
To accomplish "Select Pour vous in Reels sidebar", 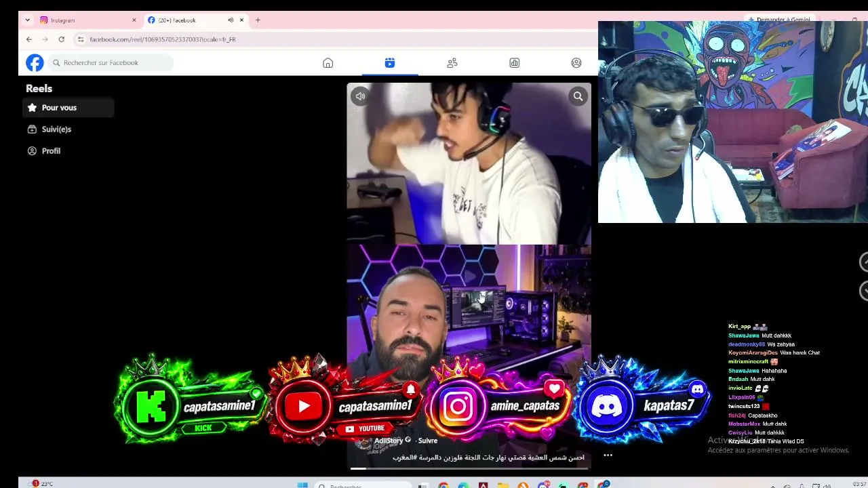I will tap(68, 108).
